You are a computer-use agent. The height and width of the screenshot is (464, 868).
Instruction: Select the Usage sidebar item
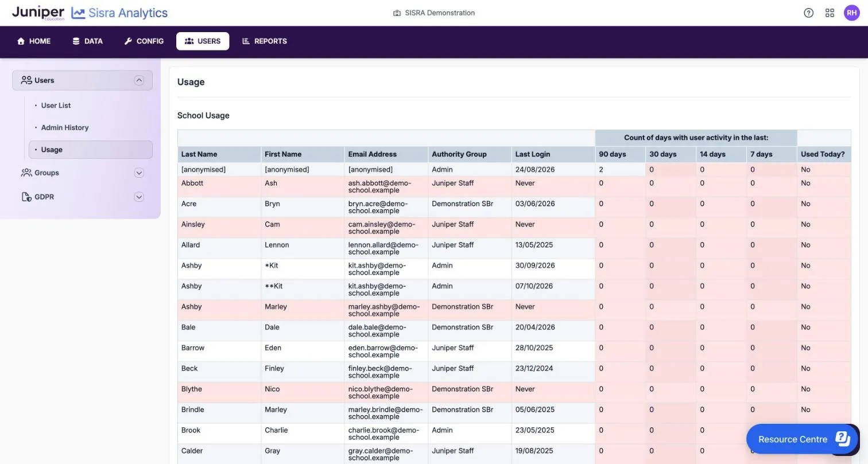91,150
